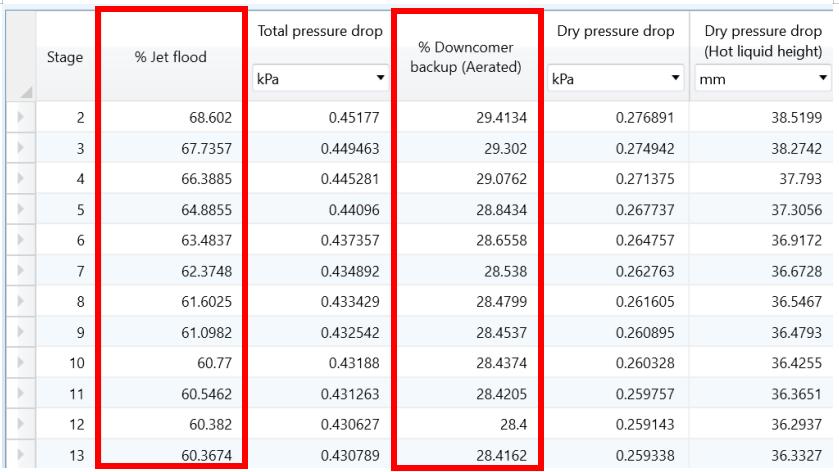The width and height of the screenshot is (839, 472).
Task: Click the % Downcomer backup (Aerated) header
Action: click(466, 57)
